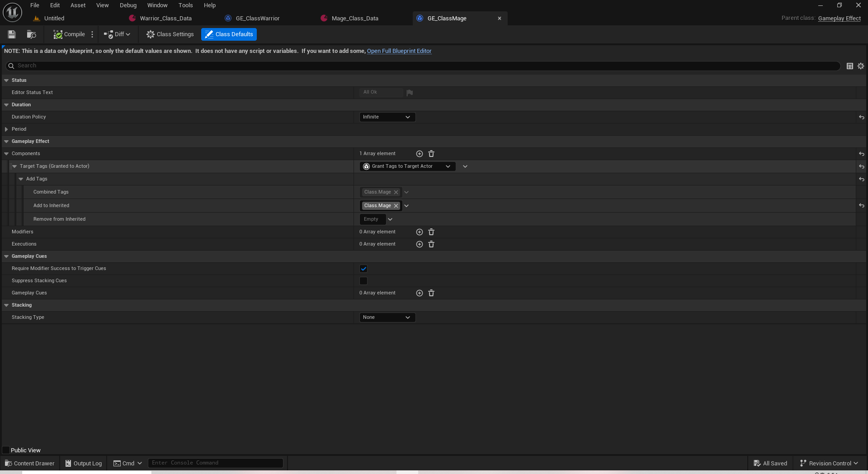Image resolution: width=868 pixels, height=474 pixels.
Task: Click the Open Full Blueprint Editor link
Action: tap(399, 51)
